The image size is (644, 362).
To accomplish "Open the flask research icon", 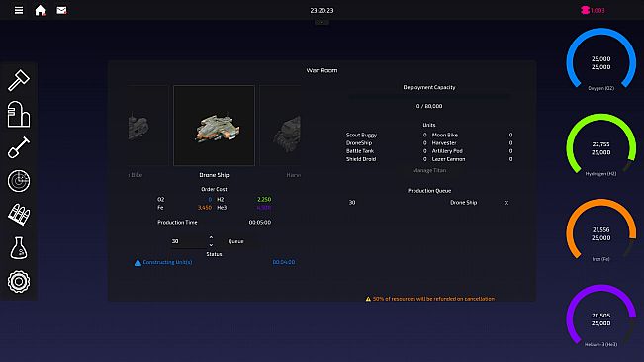I will (x=19, y=248).
